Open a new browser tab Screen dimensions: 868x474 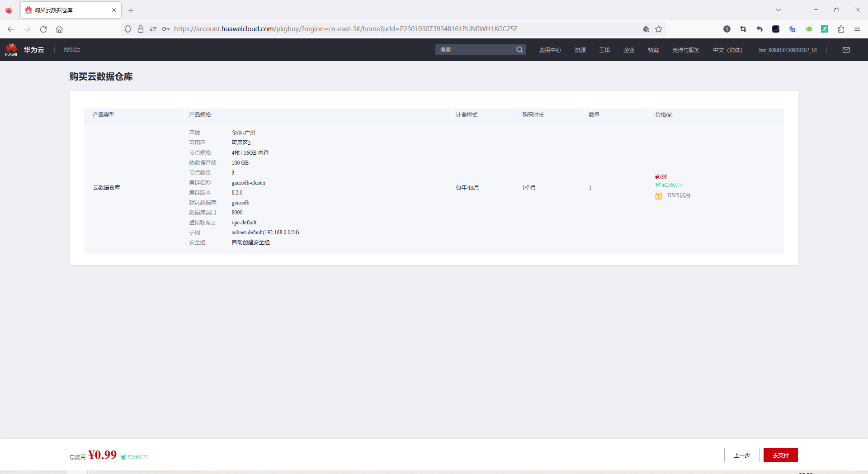tap(131, 10)
